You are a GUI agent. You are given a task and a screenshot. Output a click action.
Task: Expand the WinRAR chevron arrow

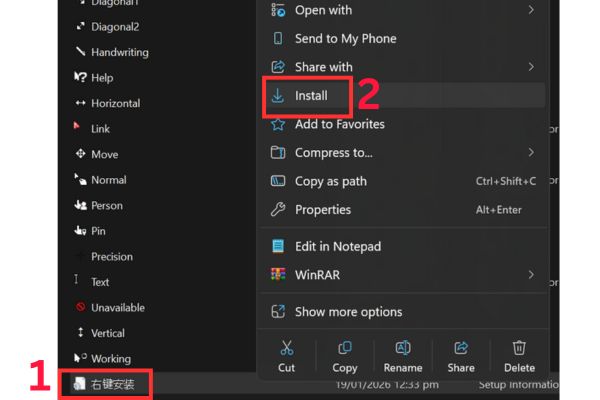pos(531,275)
